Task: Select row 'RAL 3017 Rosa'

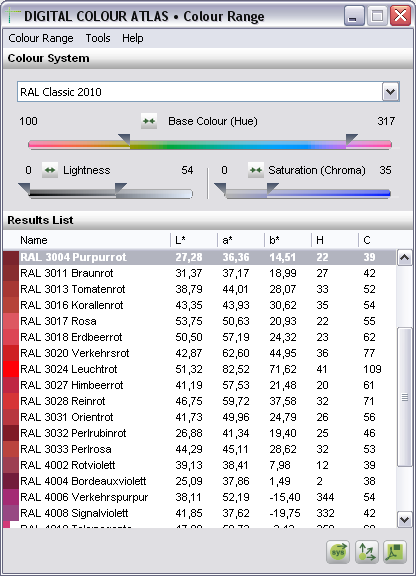Action: (200, 321)
